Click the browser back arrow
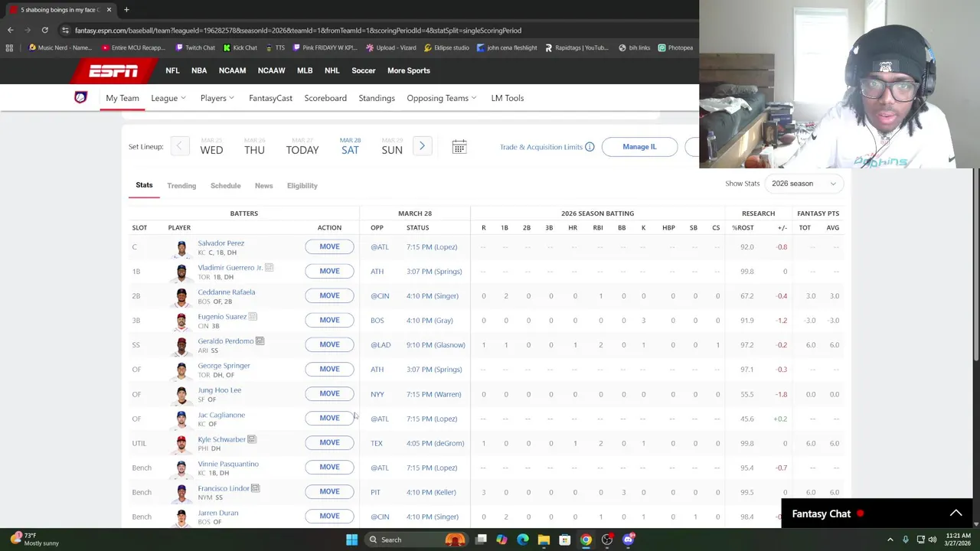Image resolution: width=980 pixels, height=551 pixels. (x=10, y=30)
